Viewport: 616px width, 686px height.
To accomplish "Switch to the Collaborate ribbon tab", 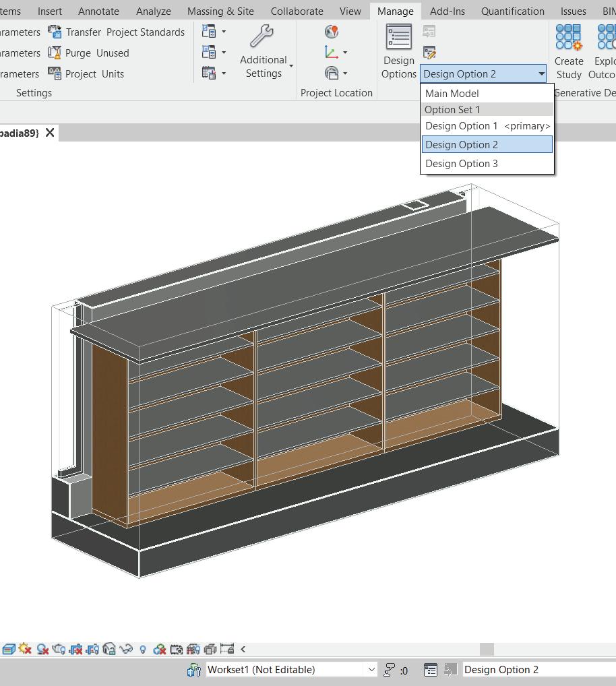I will point(297,11).
